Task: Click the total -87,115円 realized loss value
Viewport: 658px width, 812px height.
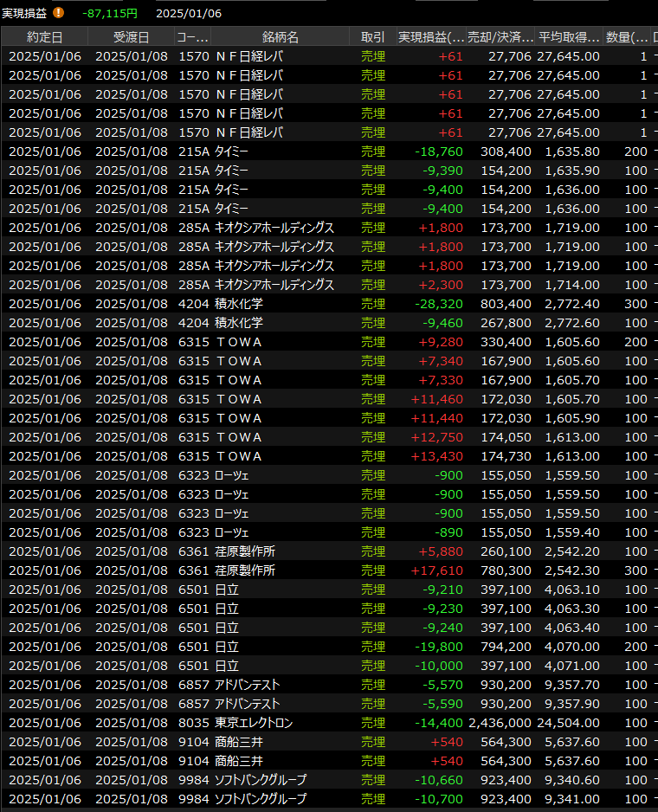Action: (110, 13)
